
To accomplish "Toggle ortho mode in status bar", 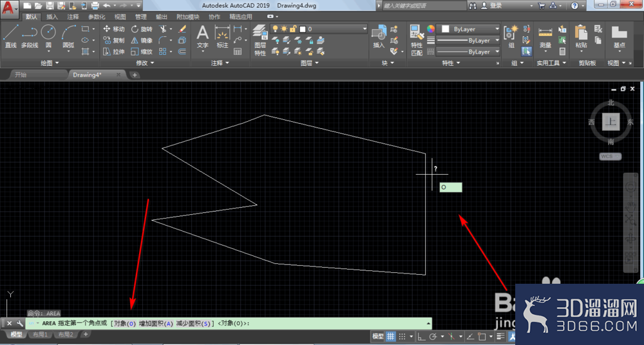I will [x=421, y=337].
